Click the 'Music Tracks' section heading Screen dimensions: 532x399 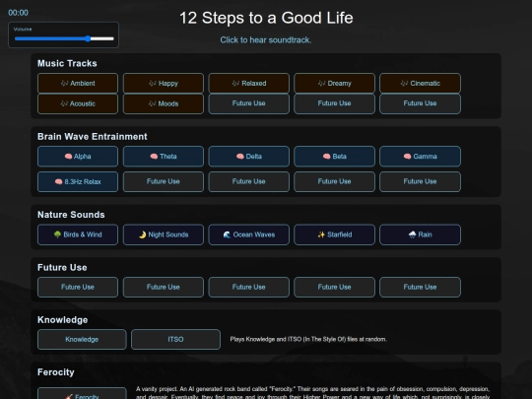point(67,63)
